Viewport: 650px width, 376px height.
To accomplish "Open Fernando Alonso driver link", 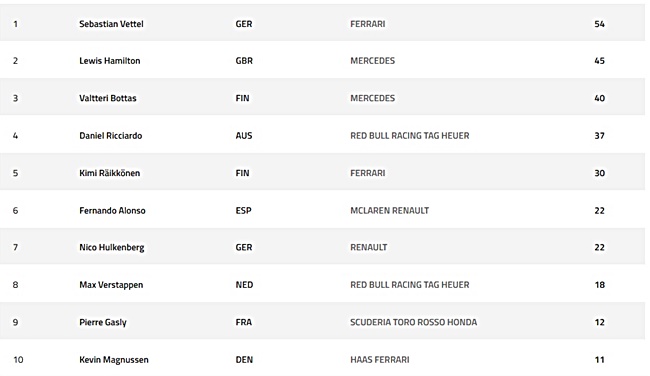I will (112, 211).
